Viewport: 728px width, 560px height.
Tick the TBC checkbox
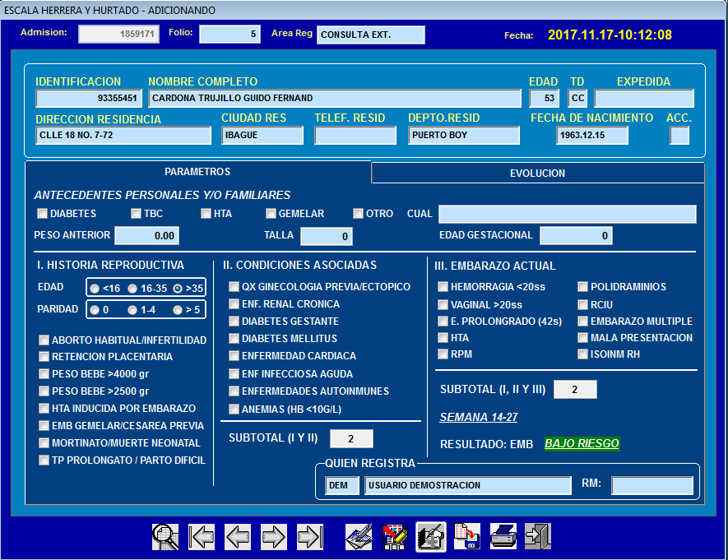[136, 214]
